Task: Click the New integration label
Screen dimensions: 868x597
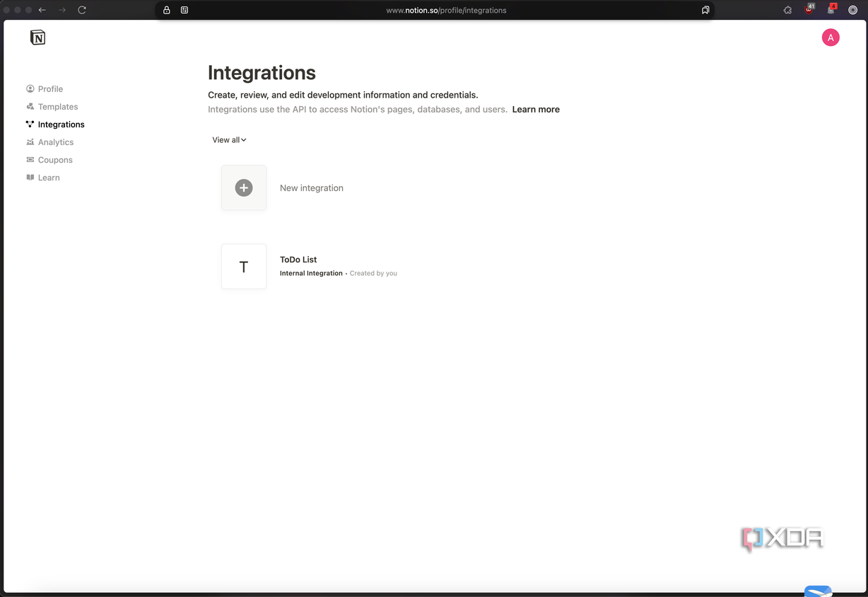Action: click(x=312, y=188)
